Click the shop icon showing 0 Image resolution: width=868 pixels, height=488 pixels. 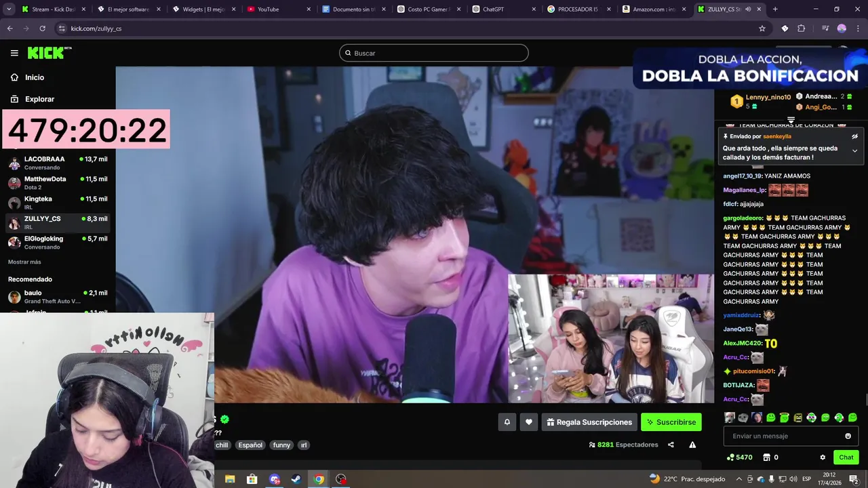coord(767,457)
